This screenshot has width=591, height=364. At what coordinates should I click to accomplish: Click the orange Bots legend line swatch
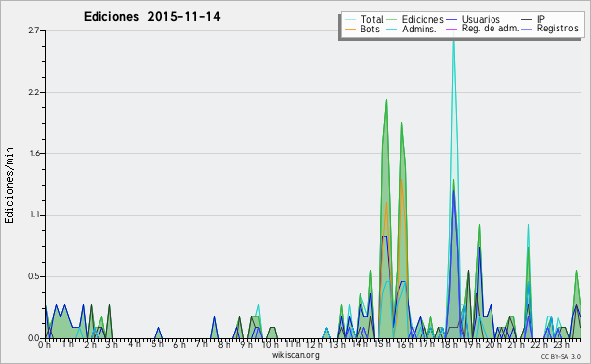[x=350, y=29]
